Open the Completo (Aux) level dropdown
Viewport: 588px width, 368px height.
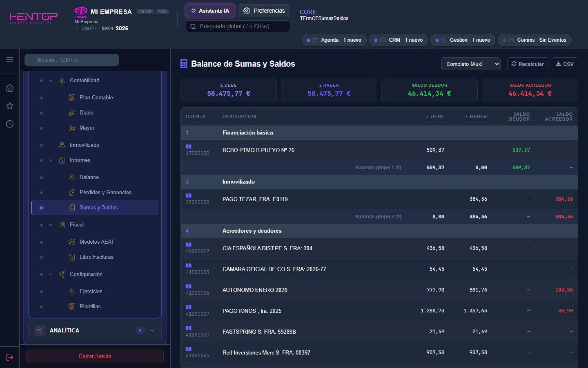471,64
